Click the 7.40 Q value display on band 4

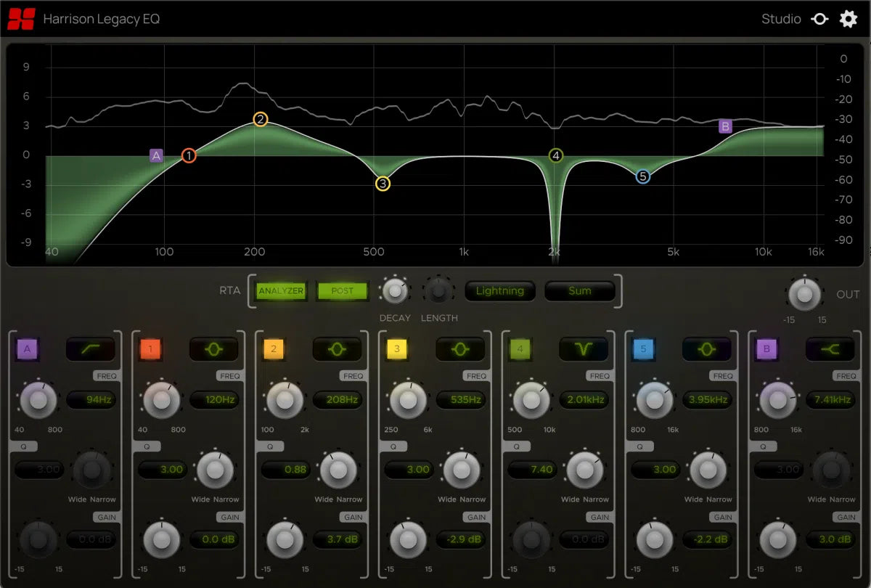click(x=532, y=469)
